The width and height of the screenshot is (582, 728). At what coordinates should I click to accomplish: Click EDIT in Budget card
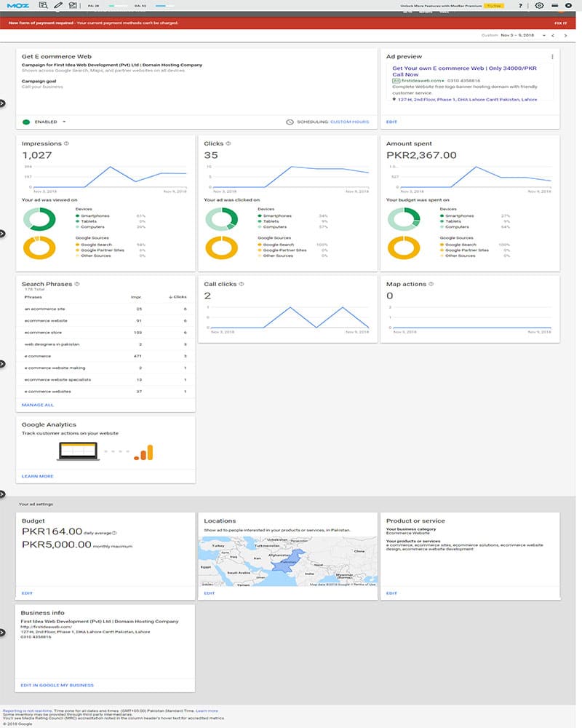[x=27, y=593]
